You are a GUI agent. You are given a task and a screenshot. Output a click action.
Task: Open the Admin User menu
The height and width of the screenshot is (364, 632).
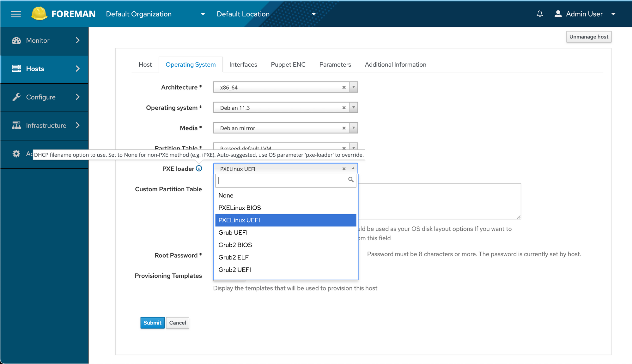point(584,14)
